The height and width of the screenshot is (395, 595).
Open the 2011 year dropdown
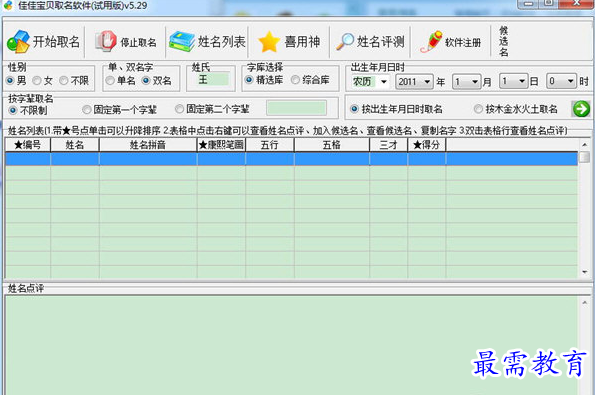point(414,82)
